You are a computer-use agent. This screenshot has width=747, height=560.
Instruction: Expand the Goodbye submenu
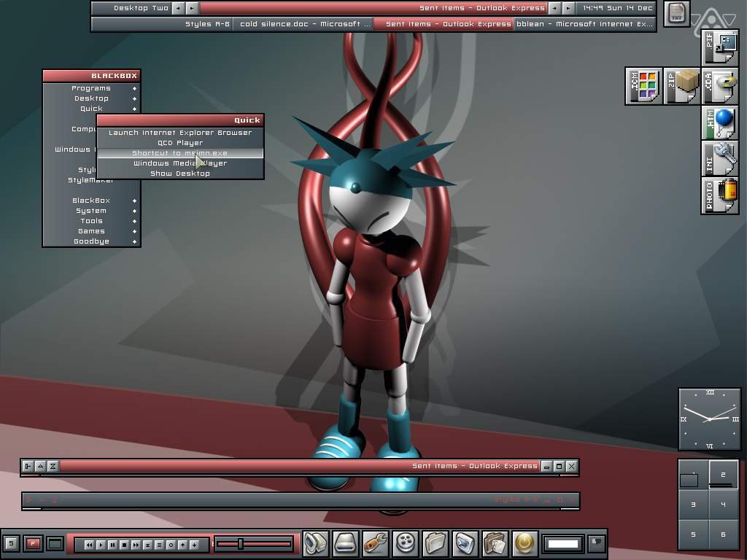pos(91,241)
